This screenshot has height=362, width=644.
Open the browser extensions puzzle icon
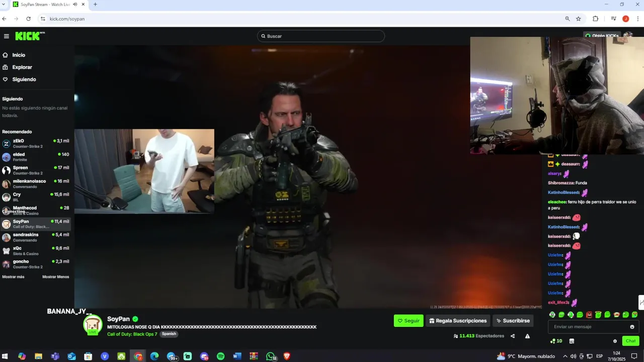(596, 19)
